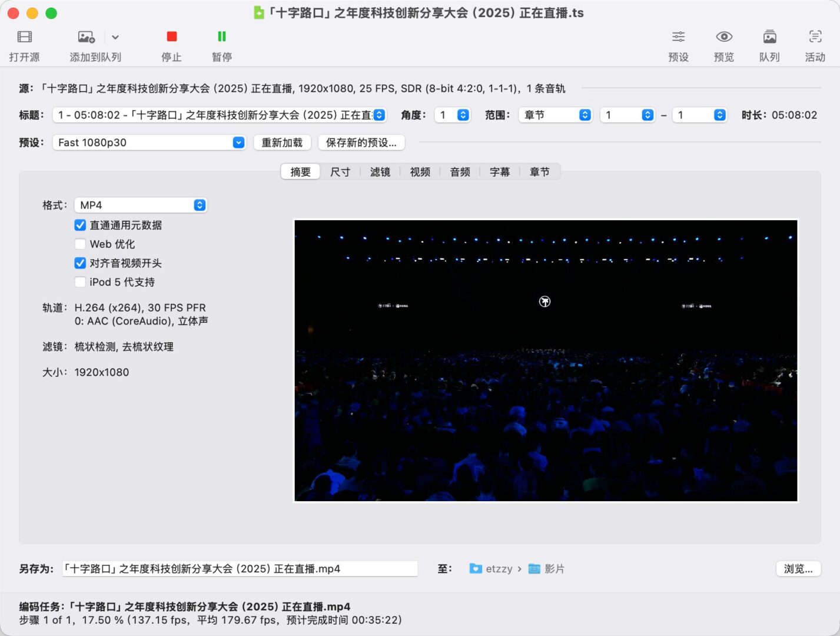Screen dimensions: 840x636
Task: Enable the Web 优化 checkbox
Action: [80, 244]
